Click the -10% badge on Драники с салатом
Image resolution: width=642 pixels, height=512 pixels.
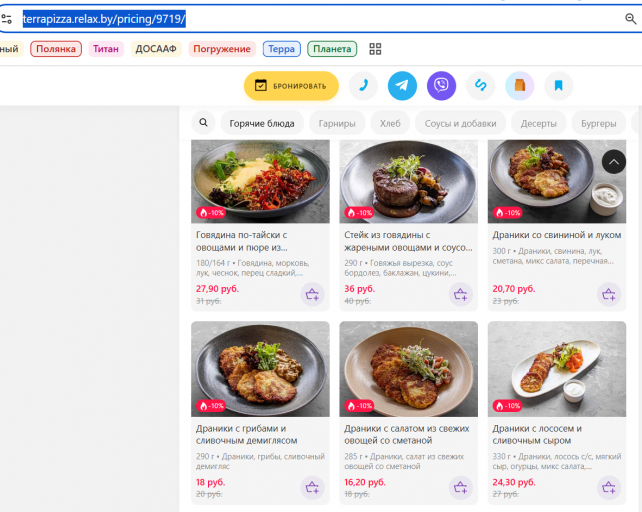359,406
